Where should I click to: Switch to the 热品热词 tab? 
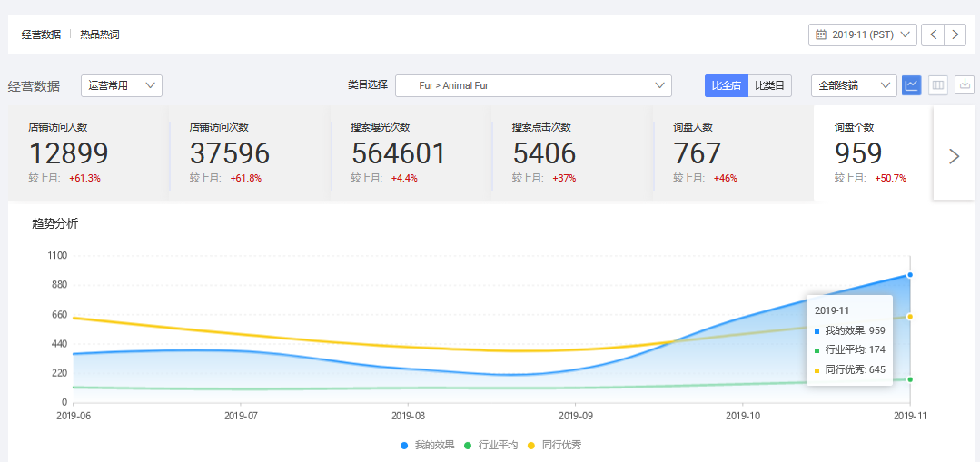(x=99, y=34)
